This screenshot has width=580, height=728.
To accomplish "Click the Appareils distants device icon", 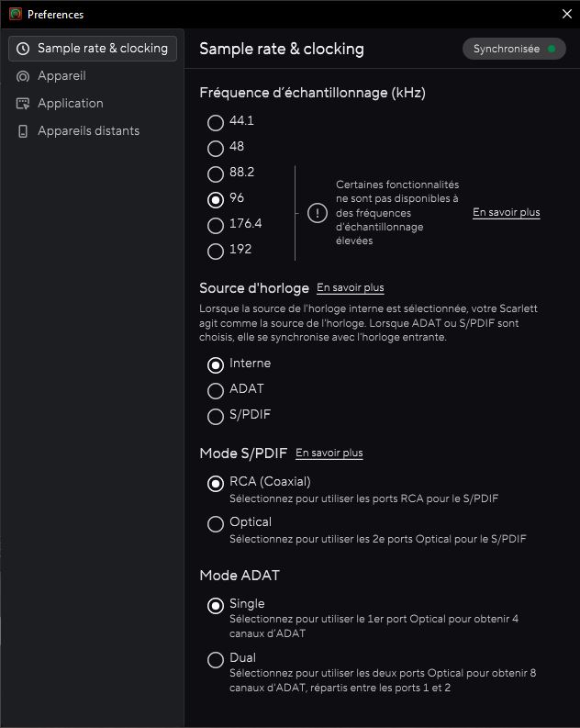I will click(x=22, y=131).
